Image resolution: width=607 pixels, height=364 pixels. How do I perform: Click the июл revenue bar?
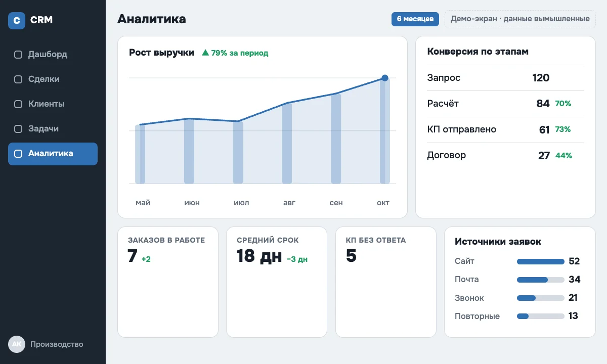238,152
